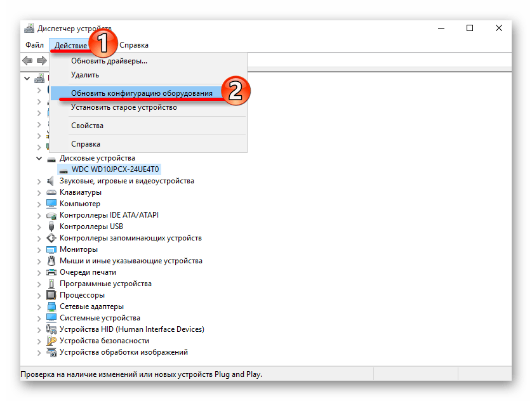Click the Forward arrow toolbar icon
Viewport: 532px width, 401px height.
pos(42,61)
